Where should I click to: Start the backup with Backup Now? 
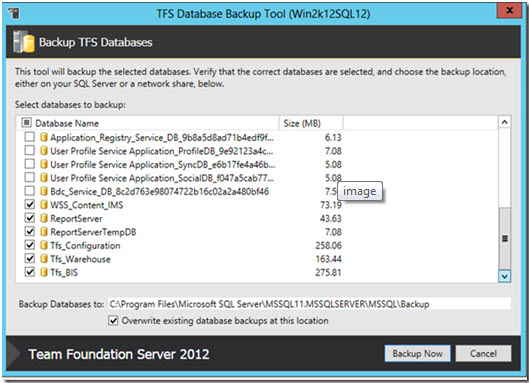coord(417,354)
